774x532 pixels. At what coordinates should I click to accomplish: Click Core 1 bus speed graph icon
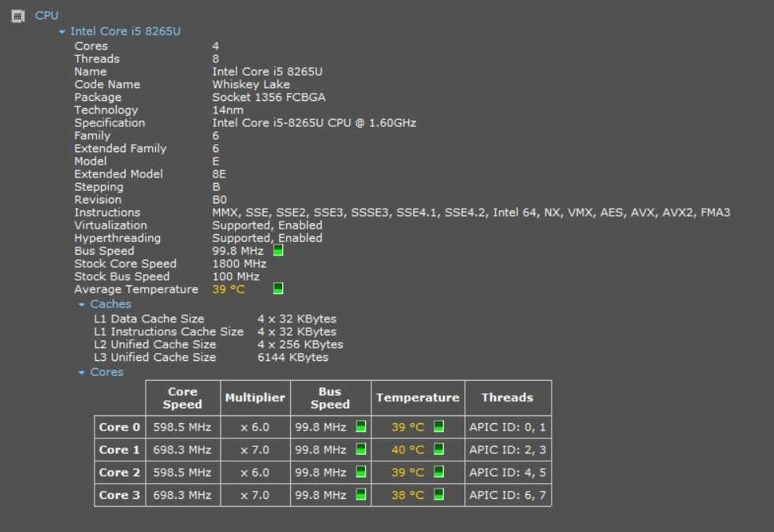[361, 449]
